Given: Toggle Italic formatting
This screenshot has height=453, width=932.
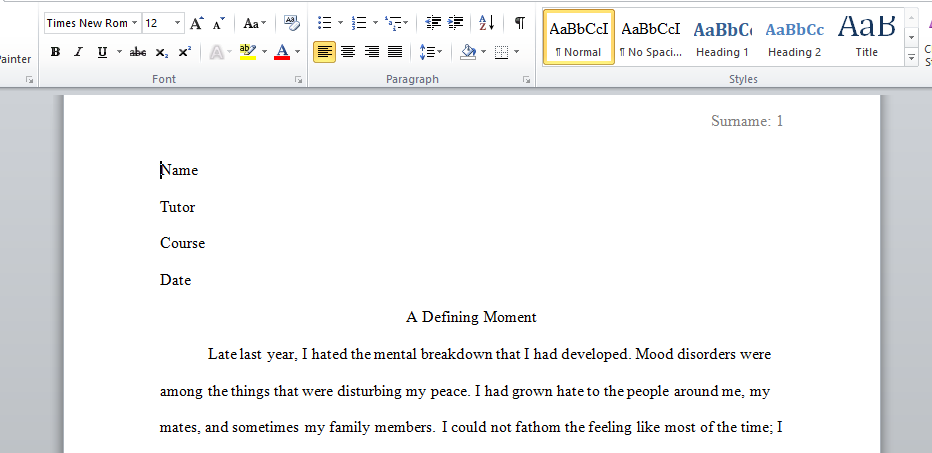Looking at the screenshot, I should point(78,52).
